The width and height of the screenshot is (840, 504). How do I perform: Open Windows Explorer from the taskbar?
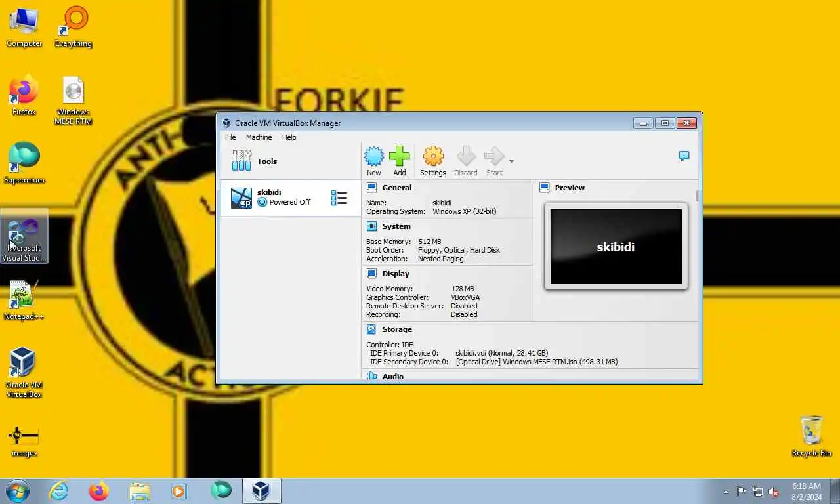tap(140, 491)
